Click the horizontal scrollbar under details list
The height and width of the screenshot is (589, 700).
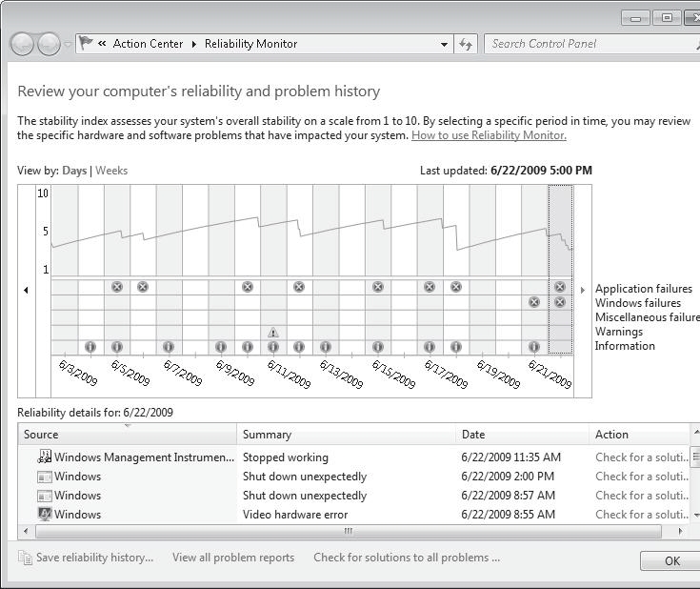coord(349,532)
